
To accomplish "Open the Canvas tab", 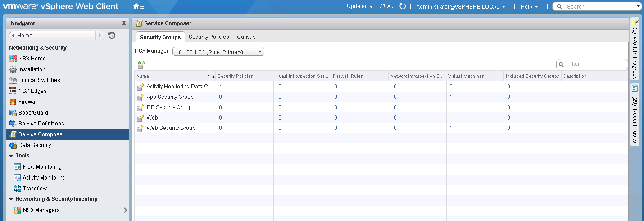I will (x=246, y=37).
